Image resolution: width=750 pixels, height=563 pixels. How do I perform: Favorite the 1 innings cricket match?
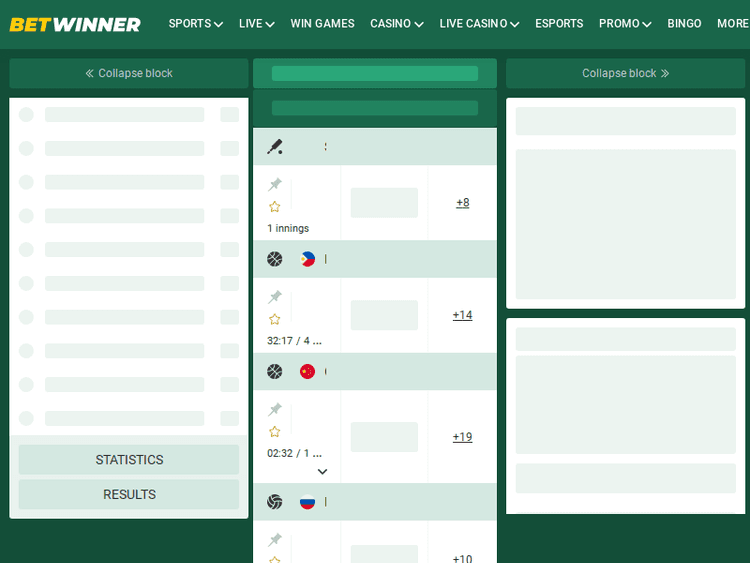coord(275,207)
